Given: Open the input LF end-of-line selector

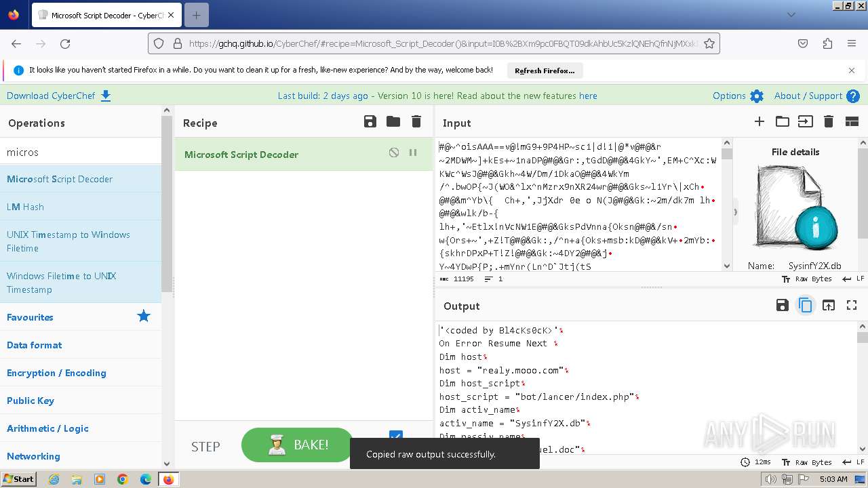Looking at the screenshot, I should tap(853, 279).
